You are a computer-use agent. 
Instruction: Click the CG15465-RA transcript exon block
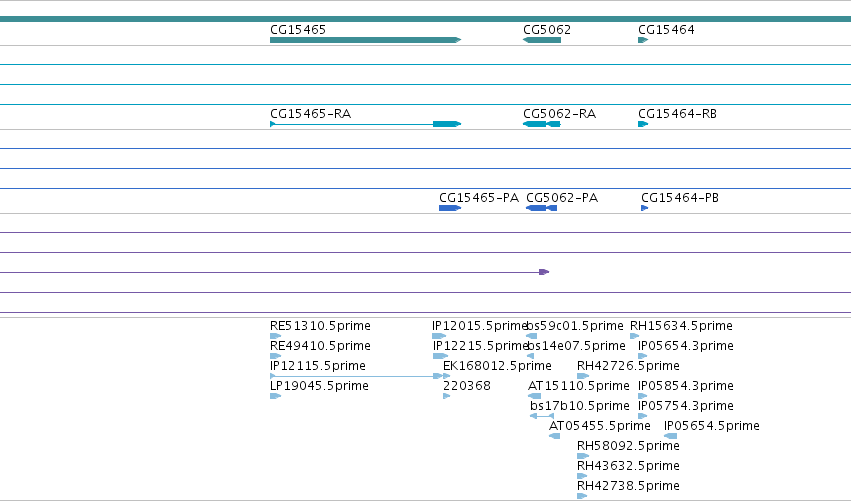tap(447, 124)
